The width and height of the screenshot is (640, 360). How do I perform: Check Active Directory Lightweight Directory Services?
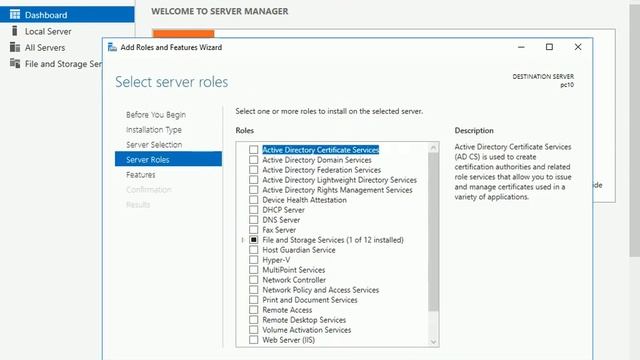pyautogui.click(x=253, y=180)
